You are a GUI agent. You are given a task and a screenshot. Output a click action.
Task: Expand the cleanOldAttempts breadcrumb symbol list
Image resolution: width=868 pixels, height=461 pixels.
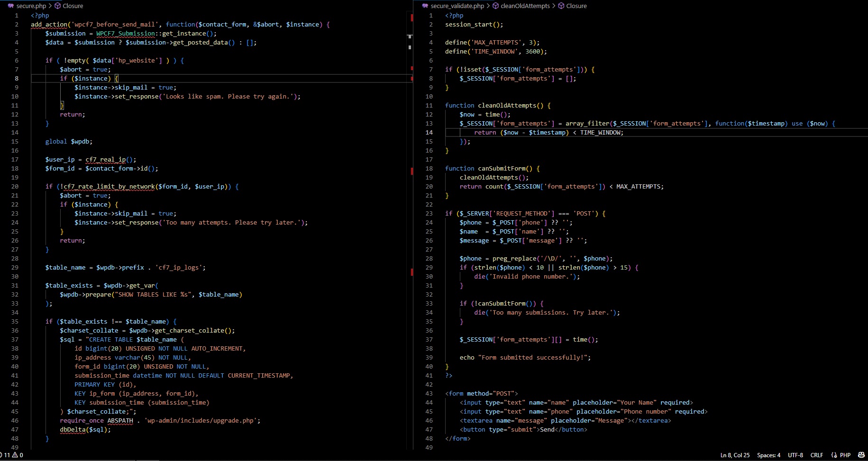(525, 6)
